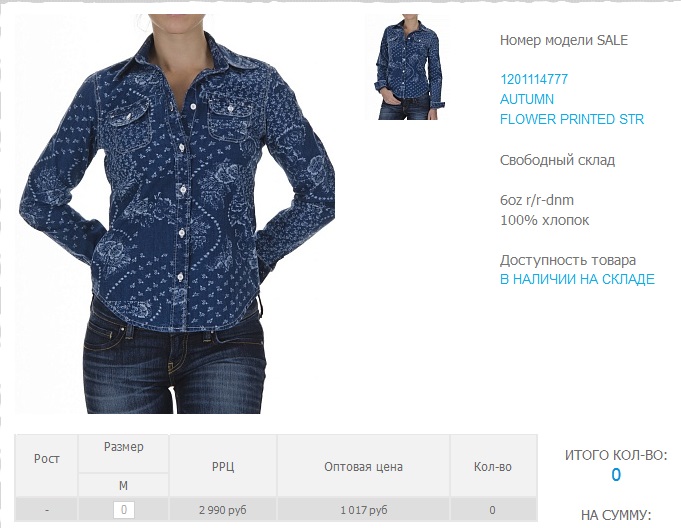Click В НАЛИЧИИ НА СКЛАДЕ status link
The image size is (681, 528).
click(577, 279)
